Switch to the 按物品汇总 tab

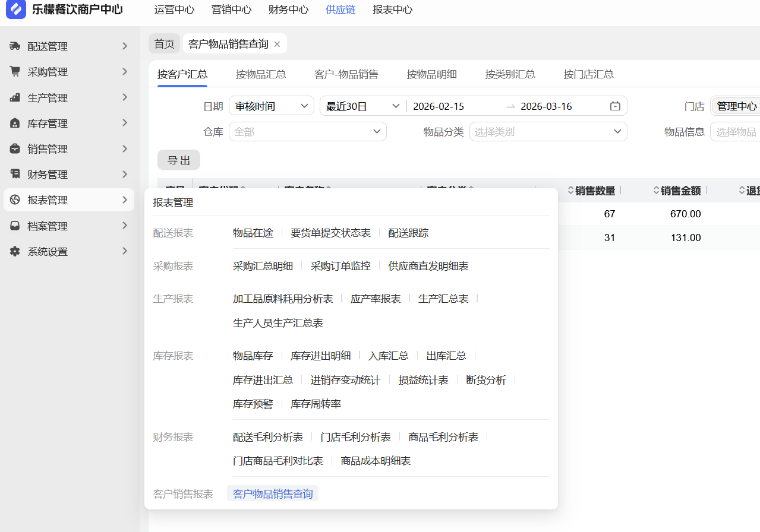coord(261,74)
